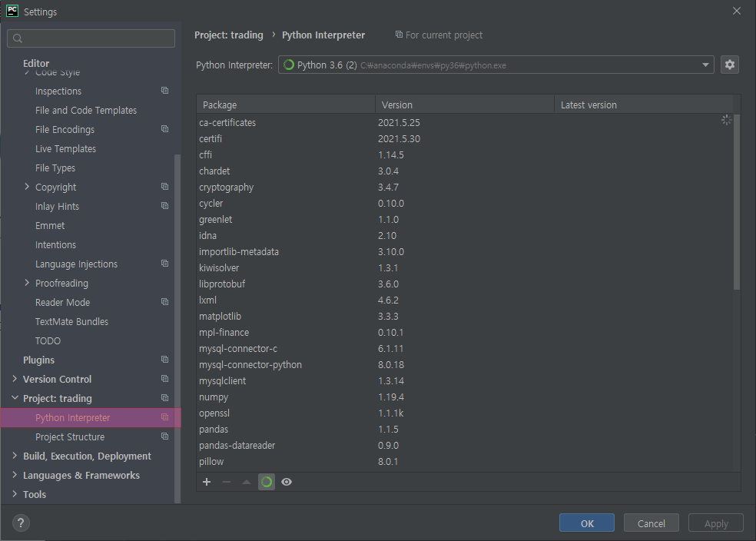Viewport: 756px width, 541px height.
Task: Select the matplotlib package row
Action: coord(465,317)
